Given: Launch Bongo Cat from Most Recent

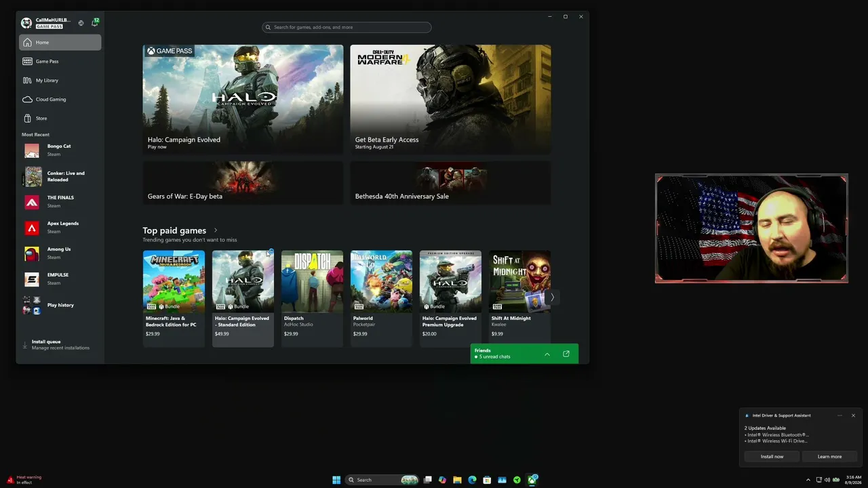Looking at the screenshot, I should tap(60, 150).
